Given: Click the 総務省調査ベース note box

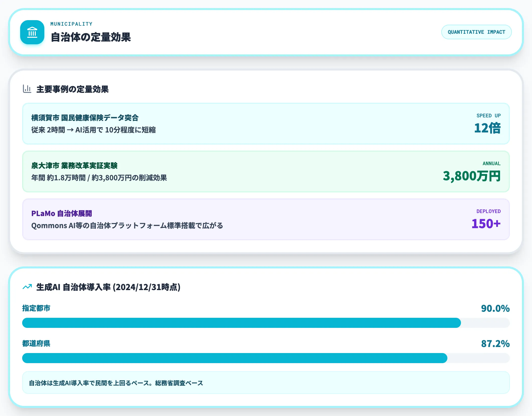Looking at the screenshot, I should (266, 383).
